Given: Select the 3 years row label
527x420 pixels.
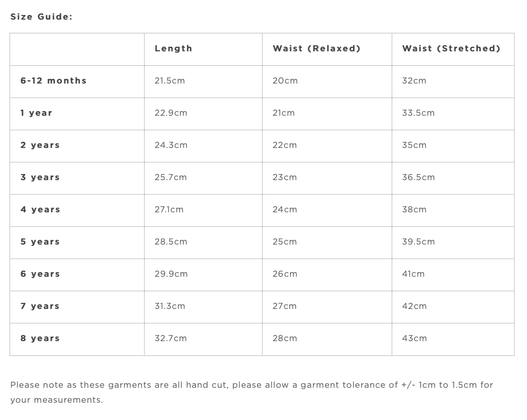Looking at the screenshot, I should [x=40, y=177].
